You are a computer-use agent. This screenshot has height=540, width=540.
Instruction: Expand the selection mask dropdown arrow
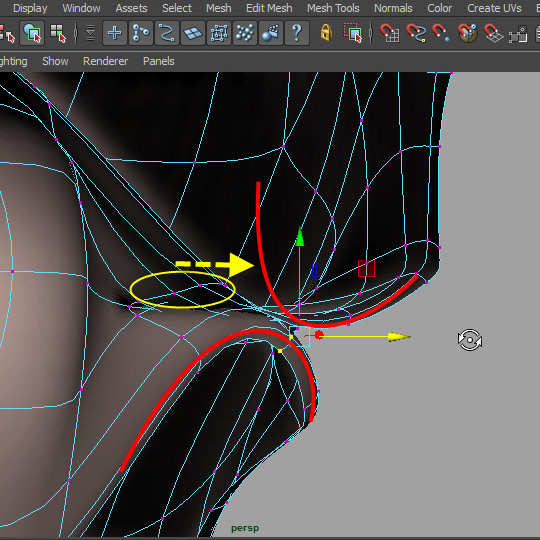(x=90, y=33)
